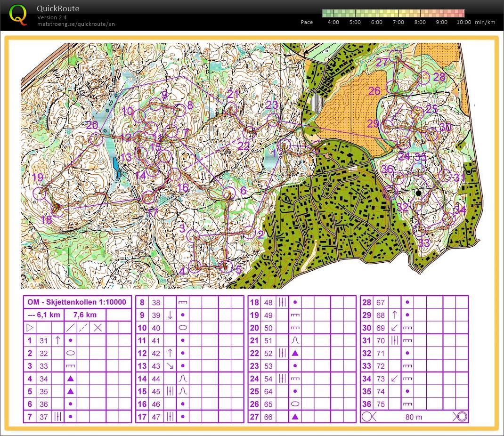Viewport: 504px width, 436px height.
Task: Select control circle 2 on the map
Action: point(248,231)
